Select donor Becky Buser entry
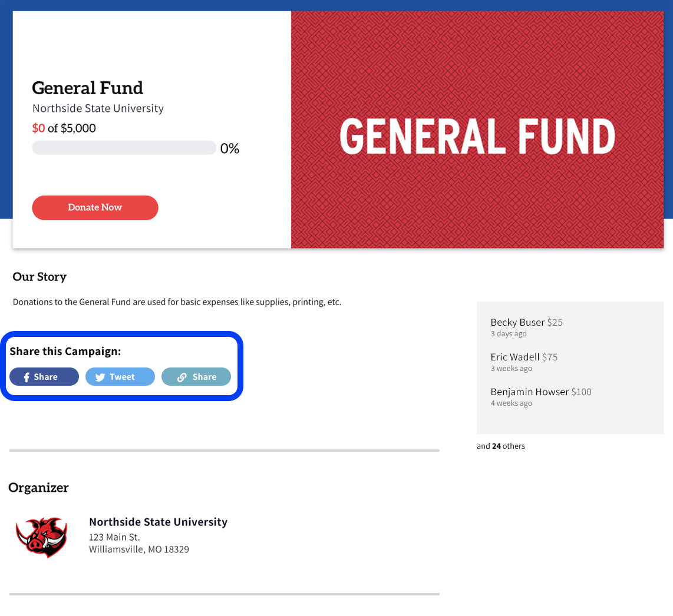 (527, 327)
